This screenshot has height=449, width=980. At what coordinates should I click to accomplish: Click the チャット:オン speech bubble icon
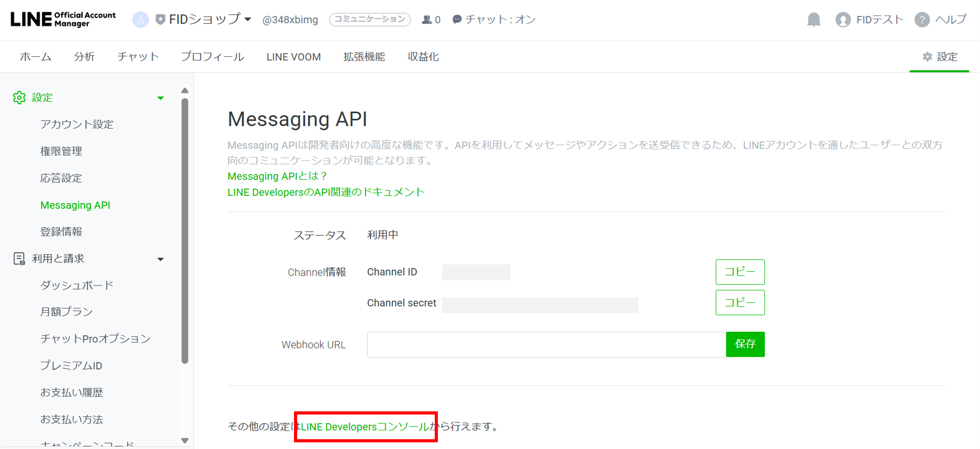(457, 19)
